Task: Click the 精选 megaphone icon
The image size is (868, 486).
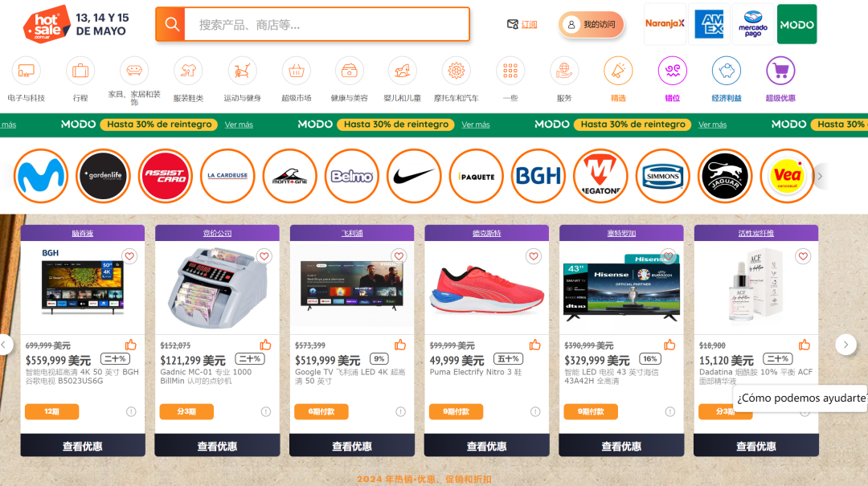Action: tap(618, 72)
